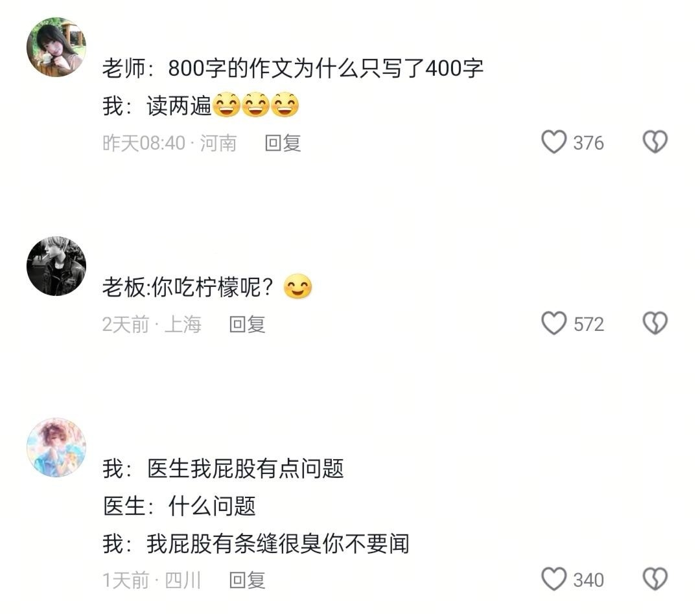This screenshot has height=614, width=700.
Task: Tap the timestamp 昨天08:40 · 河南
Action: (x=169, y=143)
